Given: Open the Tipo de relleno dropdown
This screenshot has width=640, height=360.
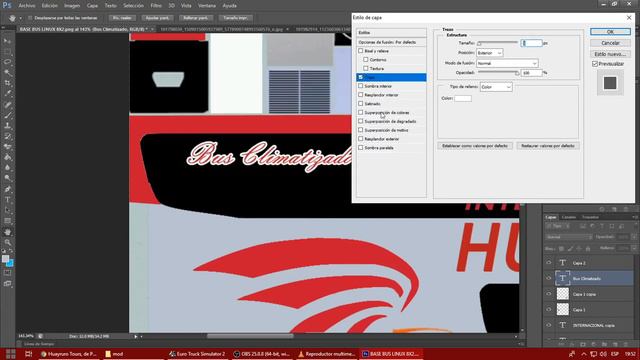Looking at the screenshot, I should (496, 87).
